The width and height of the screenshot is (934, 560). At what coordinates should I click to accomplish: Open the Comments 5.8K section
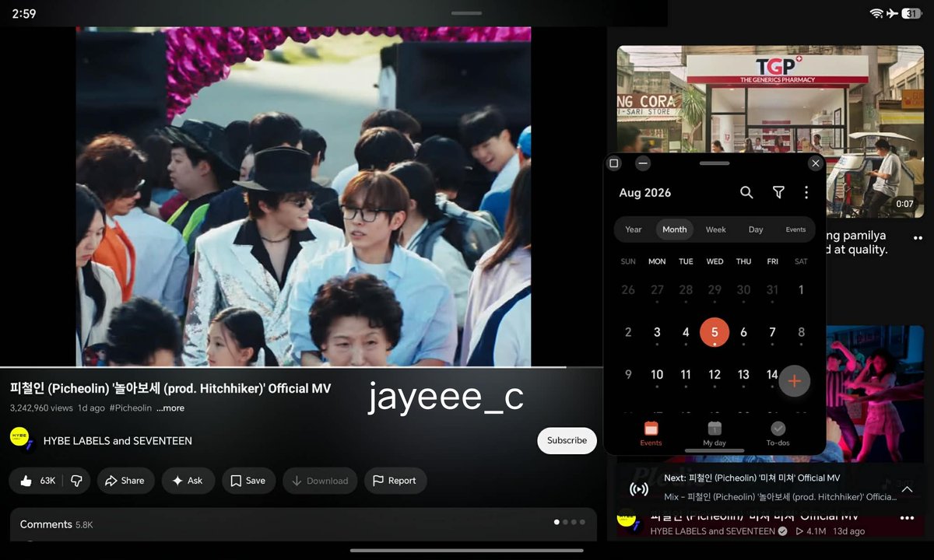[304, 524]
